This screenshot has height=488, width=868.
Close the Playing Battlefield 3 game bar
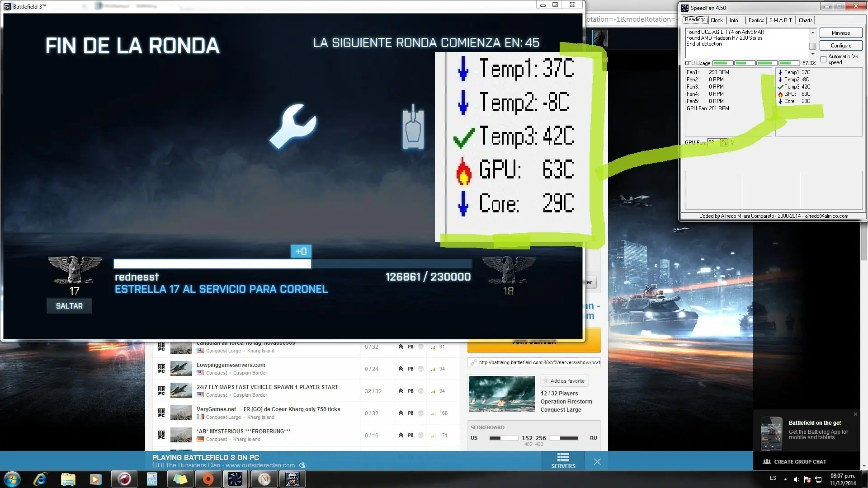click(x=597, y=462)
